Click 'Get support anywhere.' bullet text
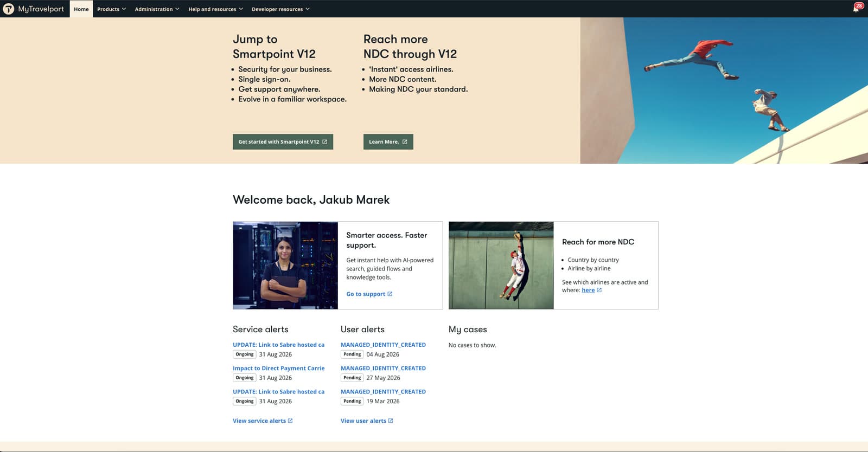868x452 pixels. pyautogui.click(x=279, y=89)
